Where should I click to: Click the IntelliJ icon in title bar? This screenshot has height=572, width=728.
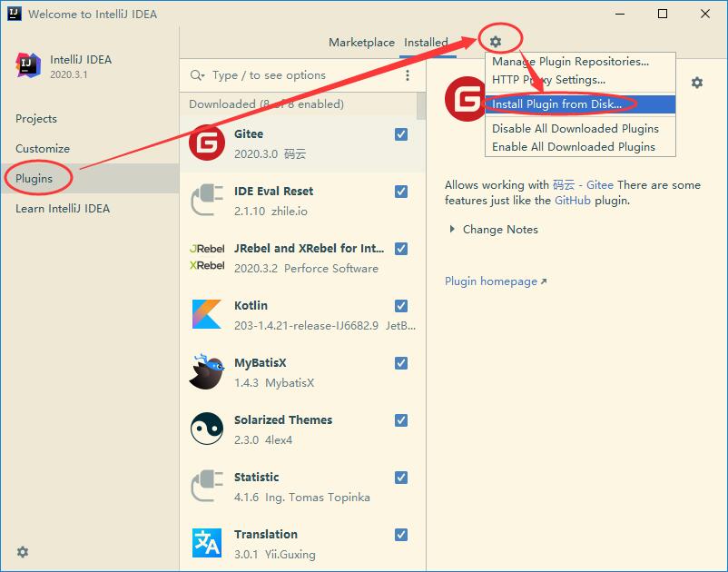(15, 14)
